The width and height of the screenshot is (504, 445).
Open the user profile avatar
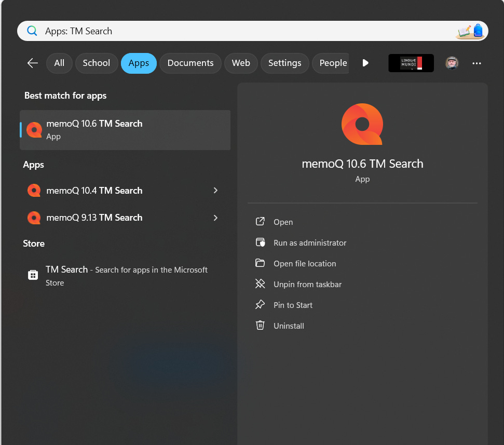pos(452,63)
